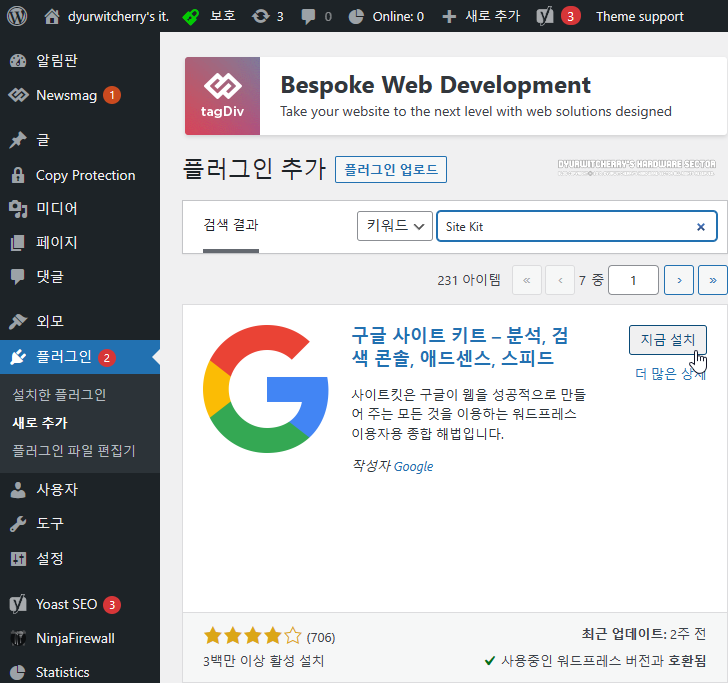Clear the plugin search with X
The width and height of the screenshot is (728, 683).
(x=701, y=227)
